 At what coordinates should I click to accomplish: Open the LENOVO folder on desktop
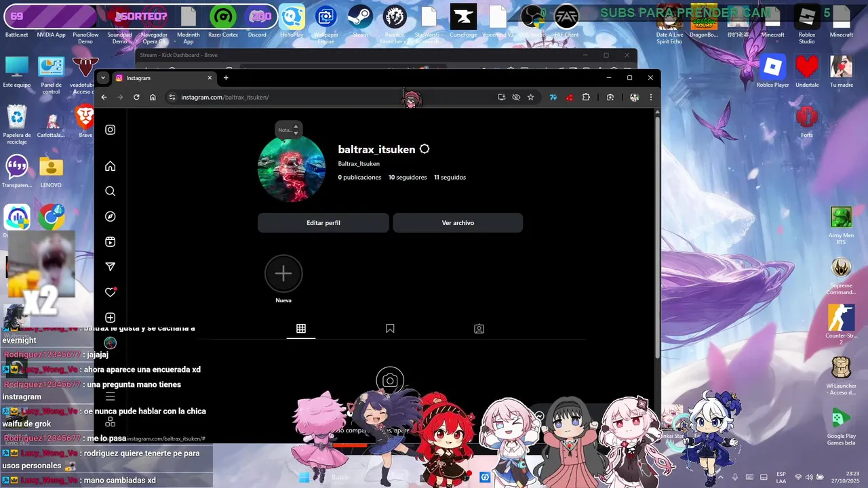click(x=51, y=172)
